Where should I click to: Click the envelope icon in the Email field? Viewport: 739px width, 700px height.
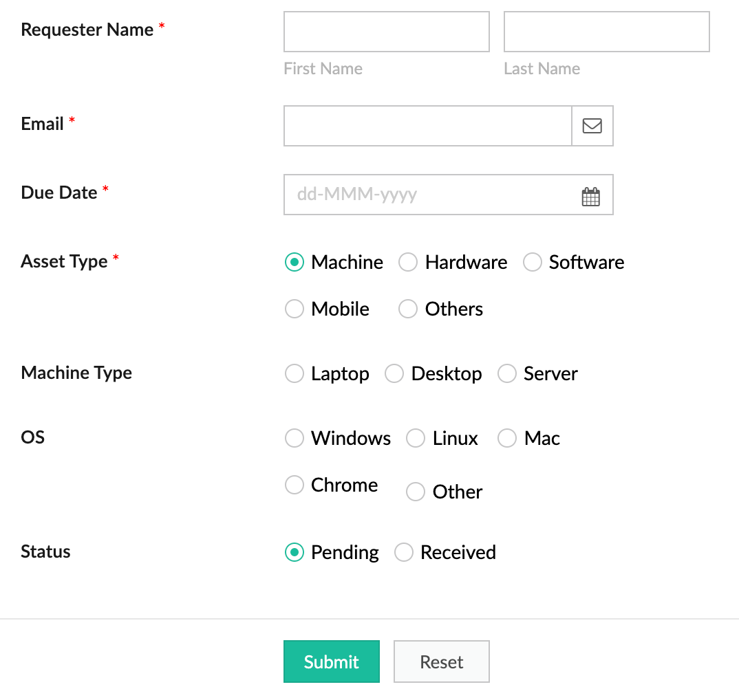(x=592, y=126)
